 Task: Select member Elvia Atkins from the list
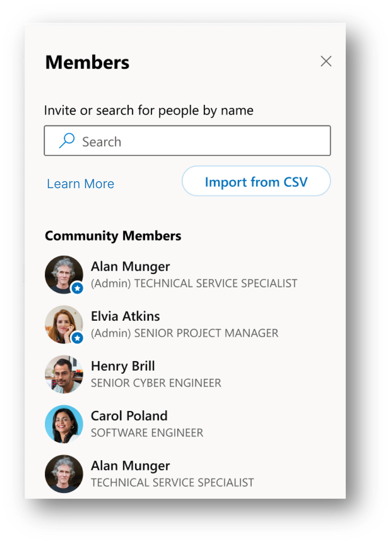click(125, 316)
